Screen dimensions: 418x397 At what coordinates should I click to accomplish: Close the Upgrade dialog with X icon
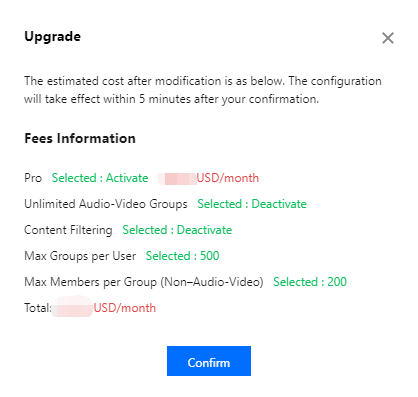coord(388,38)
